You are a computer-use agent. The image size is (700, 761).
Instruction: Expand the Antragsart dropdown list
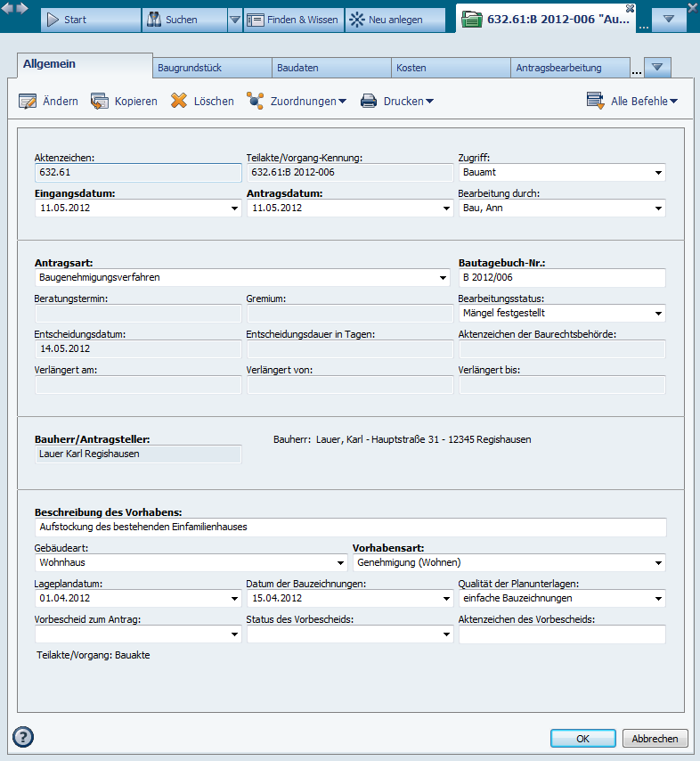click(x=444, y=278)
